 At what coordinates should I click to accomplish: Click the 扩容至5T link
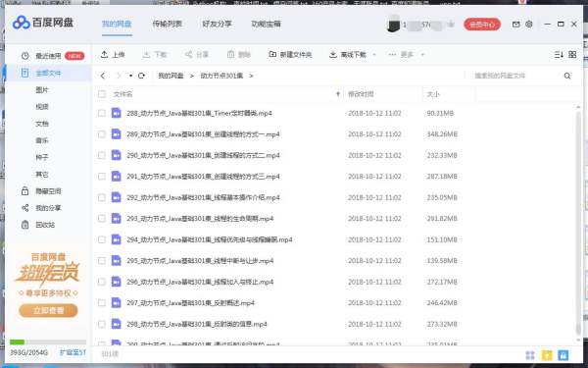pos(73,352)
